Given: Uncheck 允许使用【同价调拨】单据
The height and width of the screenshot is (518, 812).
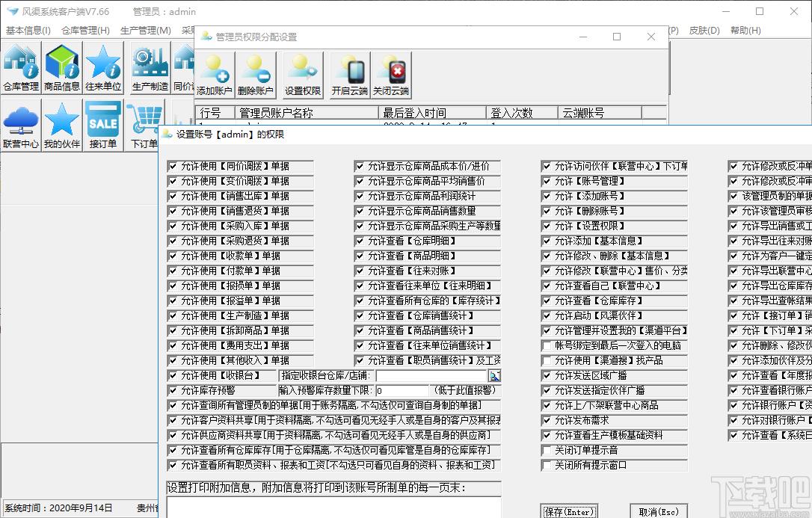Looking at the screenshot, I should pos(173,167).
